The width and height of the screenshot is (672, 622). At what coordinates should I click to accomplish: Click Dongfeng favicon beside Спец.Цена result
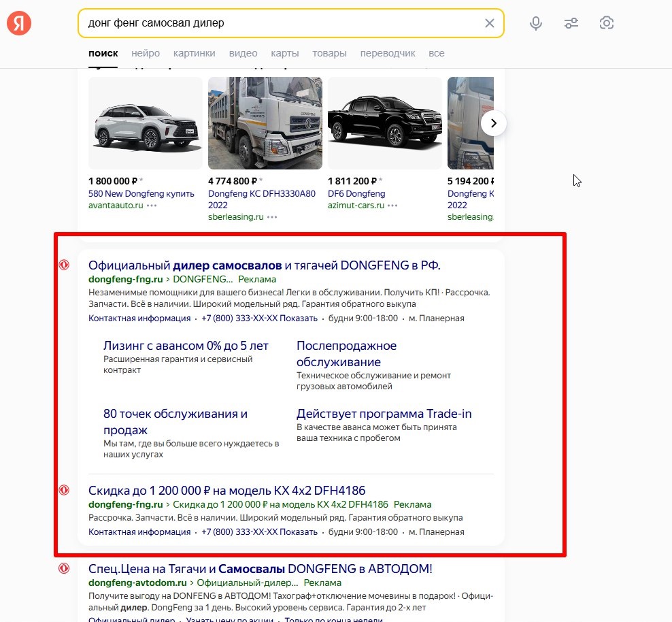pos(64,568)
